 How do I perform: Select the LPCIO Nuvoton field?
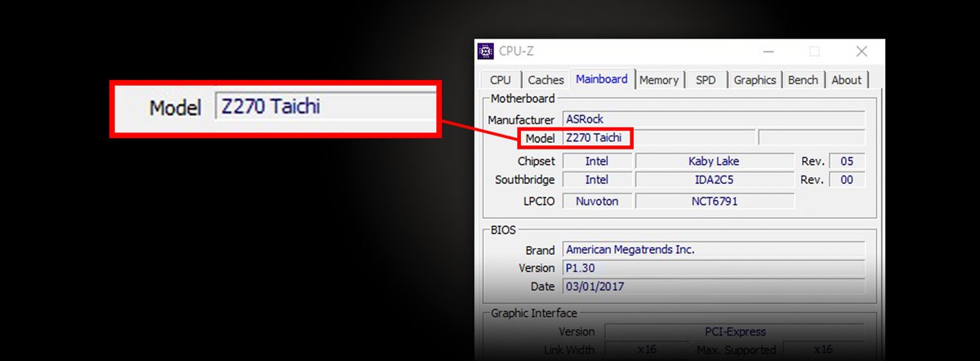tap(597, 201)
